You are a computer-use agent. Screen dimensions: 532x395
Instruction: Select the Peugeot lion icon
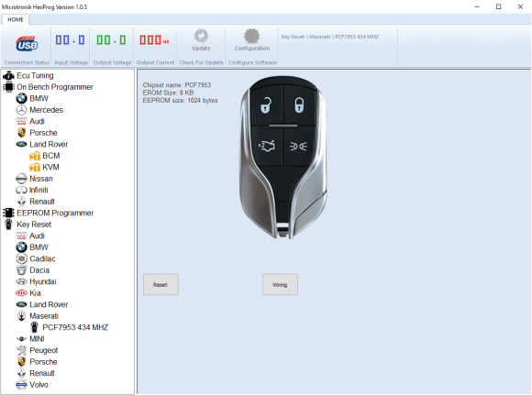click(x=21, y=350)
